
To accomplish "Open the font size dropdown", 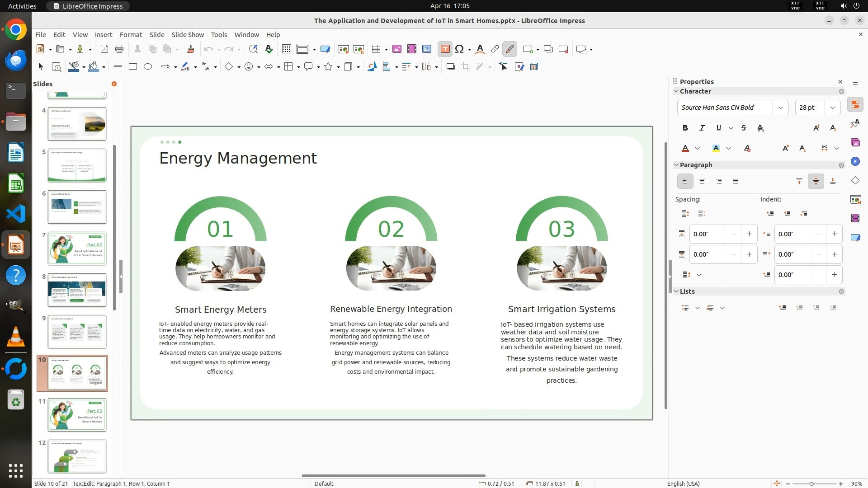I will pos(833,108).
